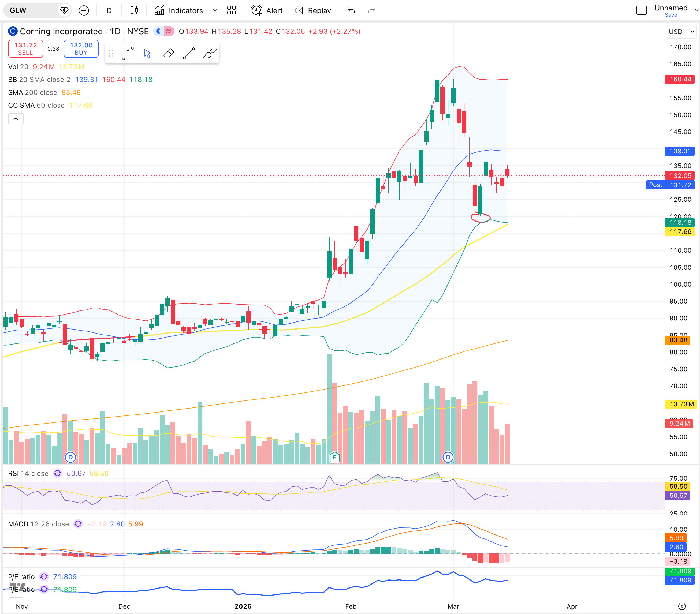Select the trend line drawing tool
Image resolution: width=700 pixels, height=614 pixels.
[x=189, y=54]
